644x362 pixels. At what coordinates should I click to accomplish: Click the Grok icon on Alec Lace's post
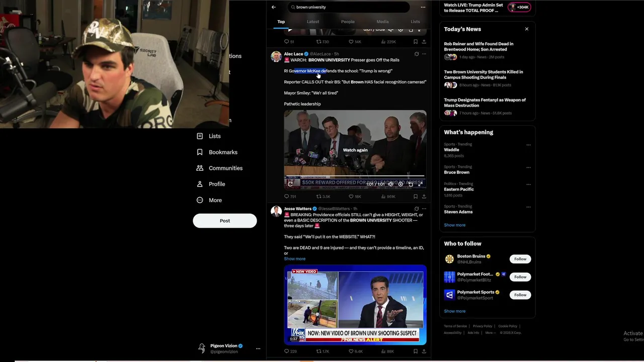pyautogui.click(x=416, y=54)
